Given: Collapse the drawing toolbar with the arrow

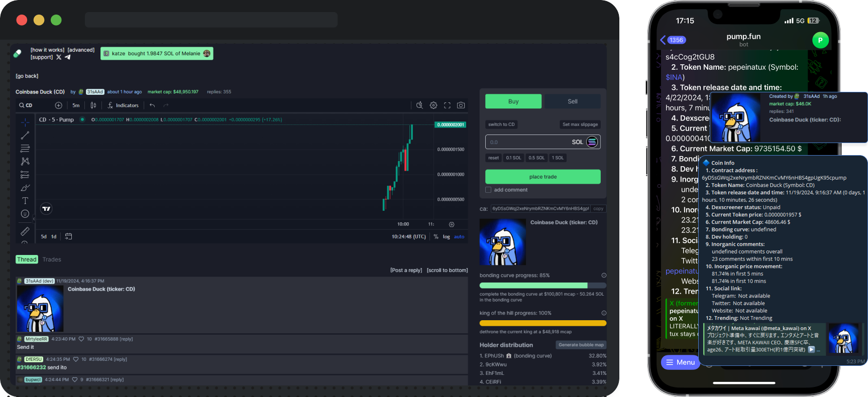Looking at the screenshot, I should pos(34,219).
